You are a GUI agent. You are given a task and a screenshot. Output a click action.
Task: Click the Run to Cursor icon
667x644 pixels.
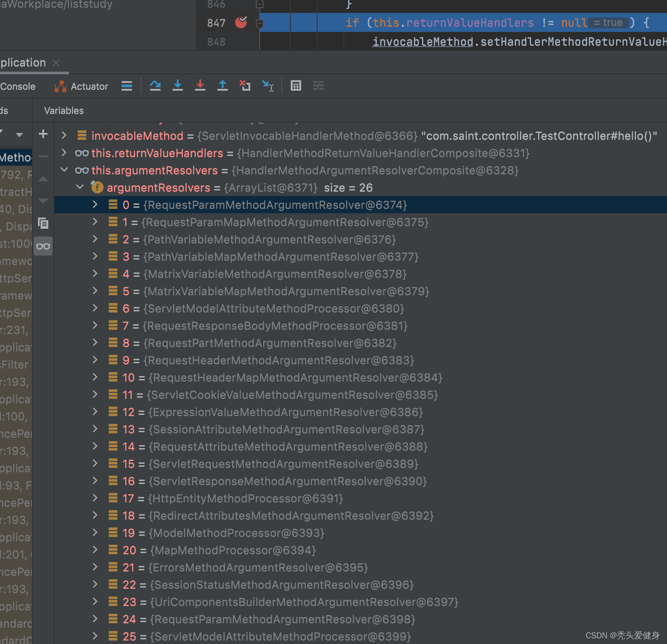tap(268, 86)
